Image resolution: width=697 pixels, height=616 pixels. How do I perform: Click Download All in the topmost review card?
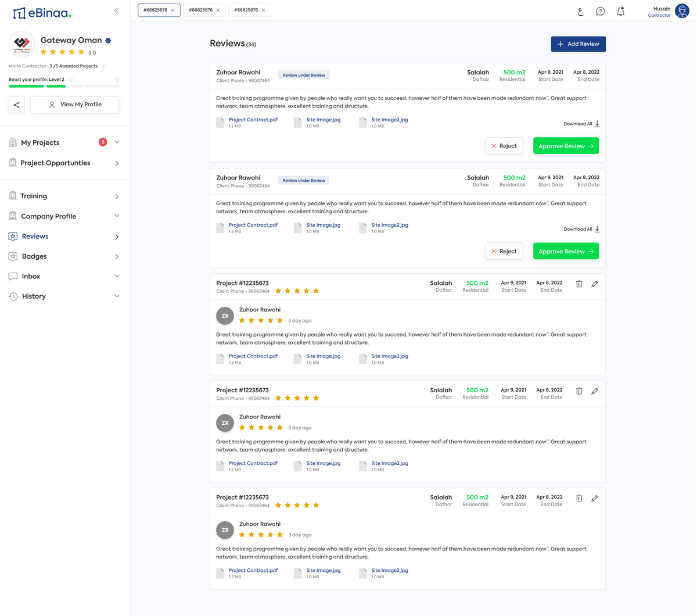[x=581, y=124]
